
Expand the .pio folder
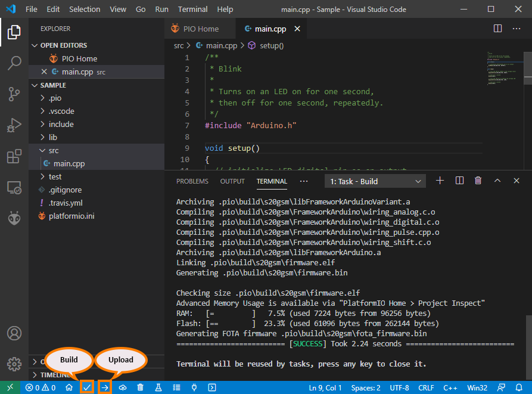point(97,98)
